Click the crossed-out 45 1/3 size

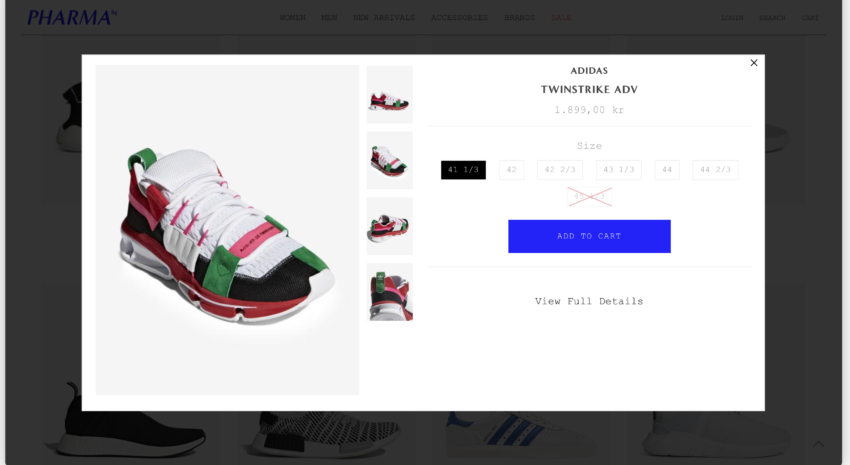589,196
